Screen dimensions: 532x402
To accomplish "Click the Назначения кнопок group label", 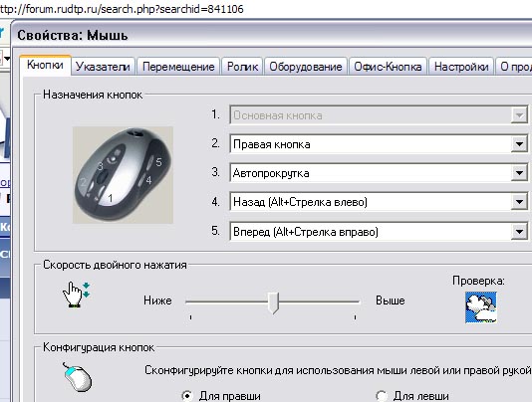I will pyautogui.click(x=93, y=95).
